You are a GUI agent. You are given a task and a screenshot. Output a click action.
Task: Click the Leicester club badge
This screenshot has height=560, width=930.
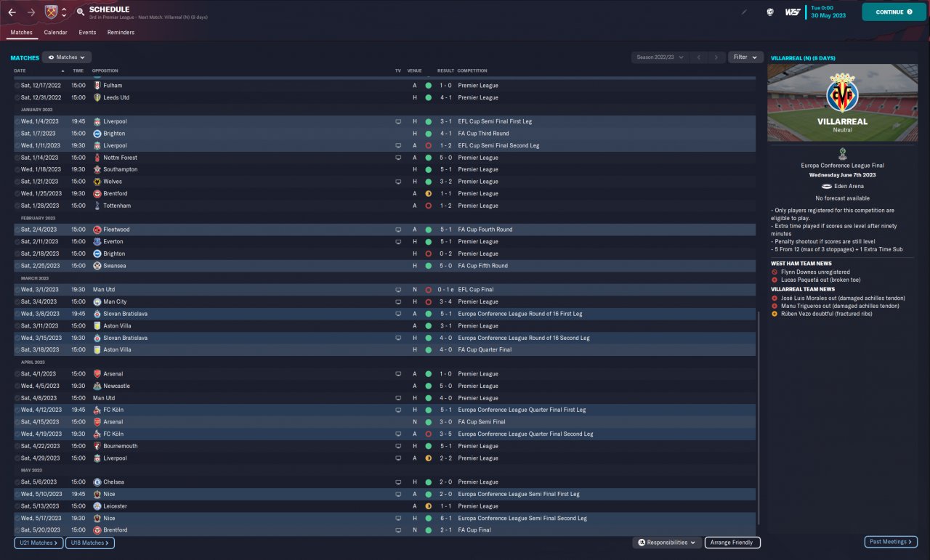coord(97,506)
